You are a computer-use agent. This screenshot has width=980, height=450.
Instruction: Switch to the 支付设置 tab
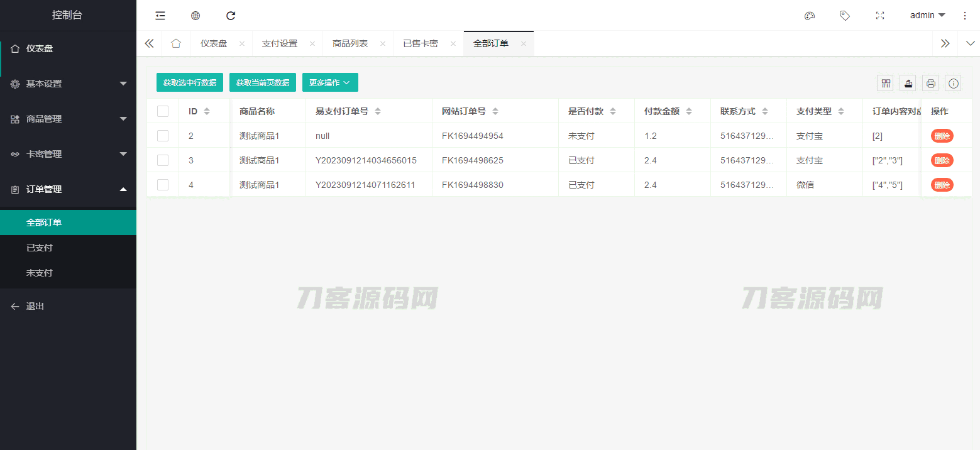(280, 43)
